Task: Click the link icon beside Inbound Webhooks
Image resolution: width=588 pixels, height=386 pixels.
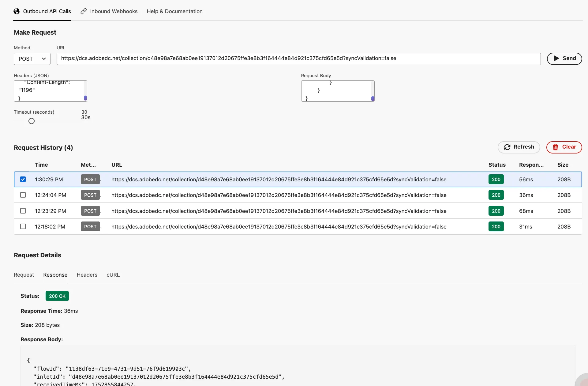Action: coord(84,11)
